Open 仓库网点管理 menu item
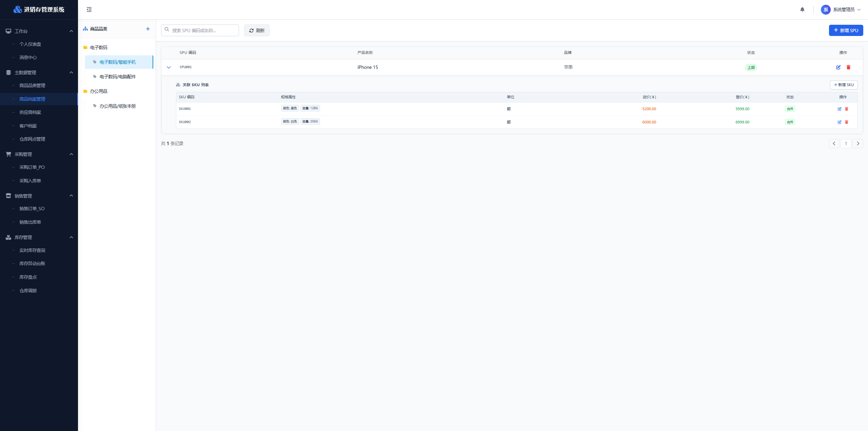The image size is (868, 431). tap(39, 139)
